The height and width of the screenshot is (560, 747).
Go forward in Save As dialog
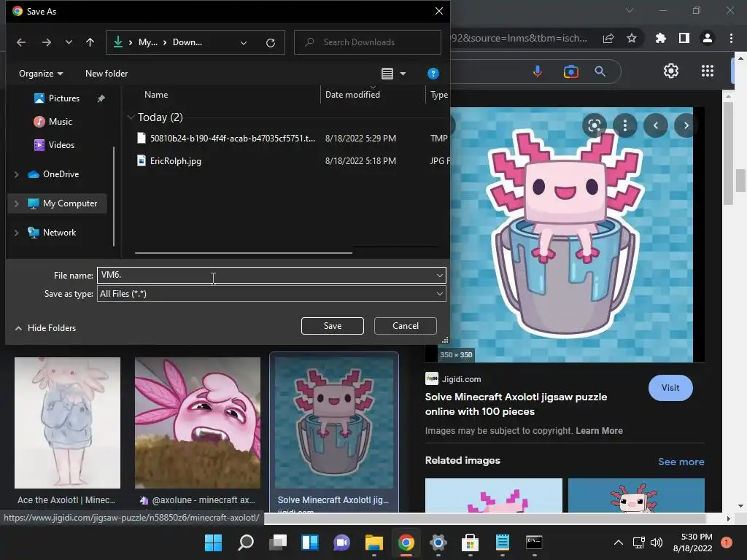tap(46, 42)
